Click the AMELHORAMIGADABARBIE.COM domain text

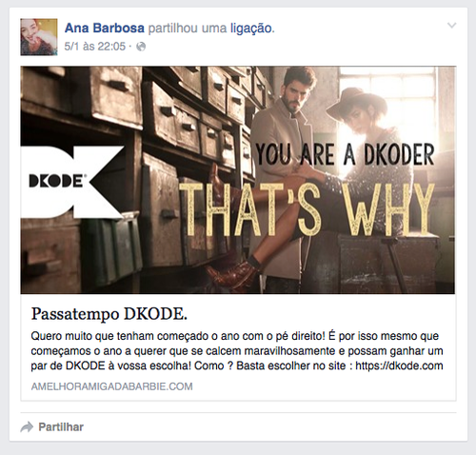pos(111,386)
